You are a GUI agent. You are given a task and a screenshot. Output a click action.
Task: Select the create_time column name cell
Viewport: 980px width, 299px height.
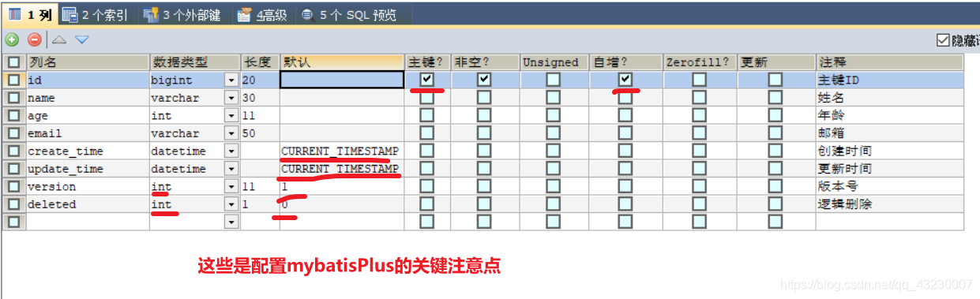click(x=87, y=151)
